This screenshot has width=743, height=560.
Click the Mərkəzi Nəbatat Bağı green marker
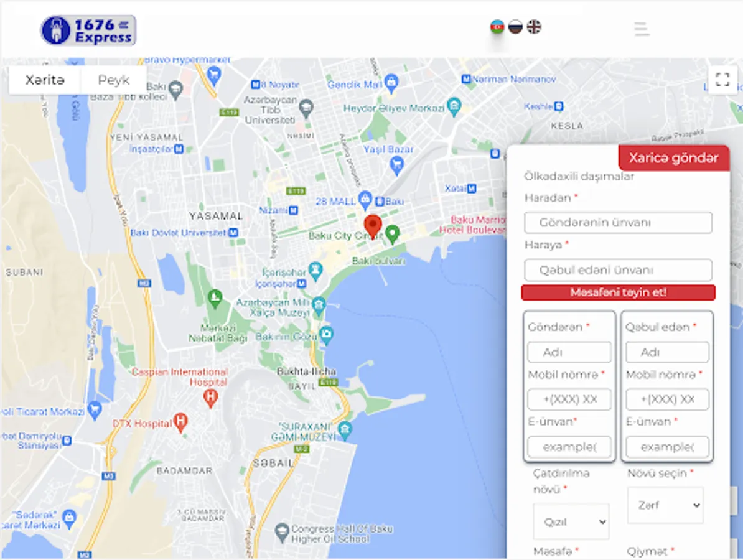(215, 299)
